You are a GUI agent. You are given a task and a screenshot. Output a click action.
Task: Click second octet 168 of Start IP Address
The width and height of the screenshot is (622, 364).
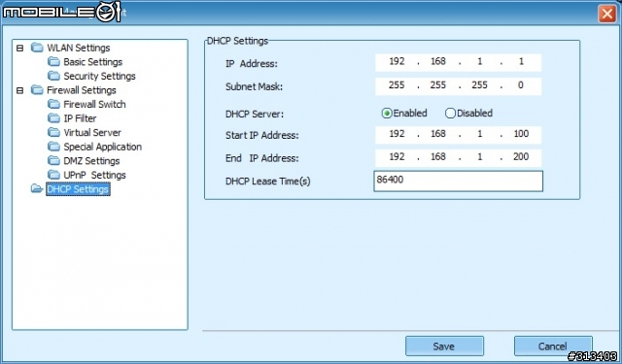438,134
